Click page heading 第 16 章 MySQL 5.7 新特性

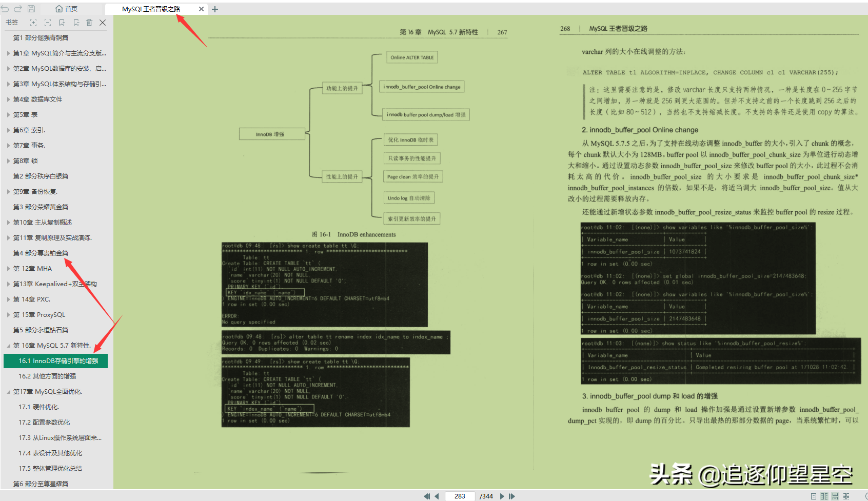(x=439, y=32)
